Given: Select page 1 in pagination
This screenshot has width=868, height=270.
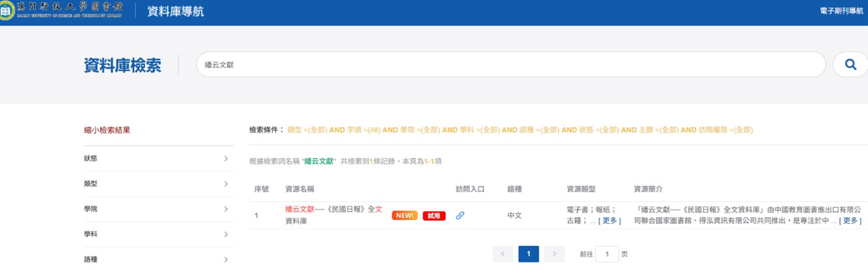Looking at the screenshot, I should click(x=529, y=254).
